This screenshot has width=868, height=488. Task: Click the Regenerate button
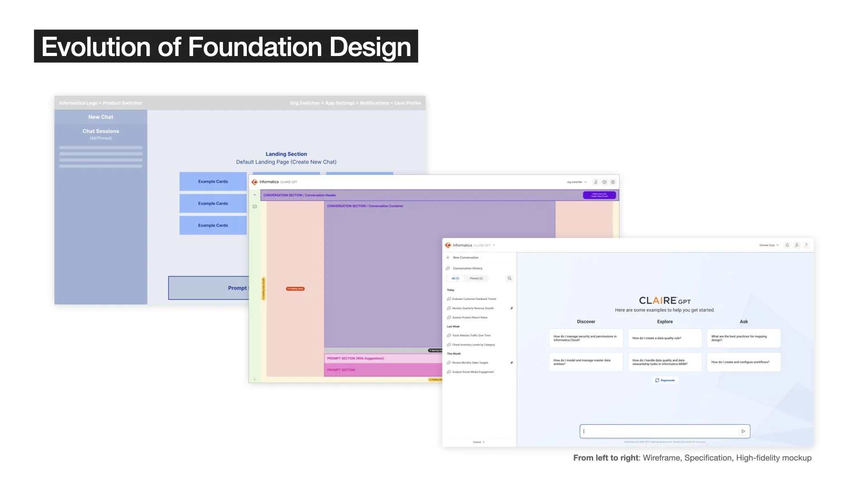[665, 380]
